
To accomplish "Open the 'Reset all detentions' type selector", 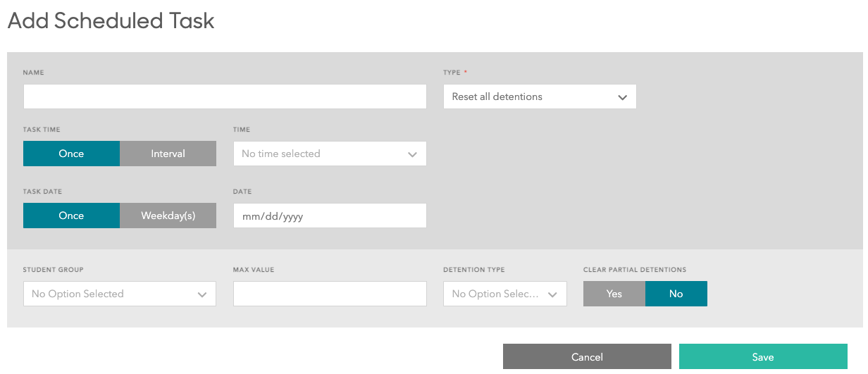I will (x=528, y=96).
